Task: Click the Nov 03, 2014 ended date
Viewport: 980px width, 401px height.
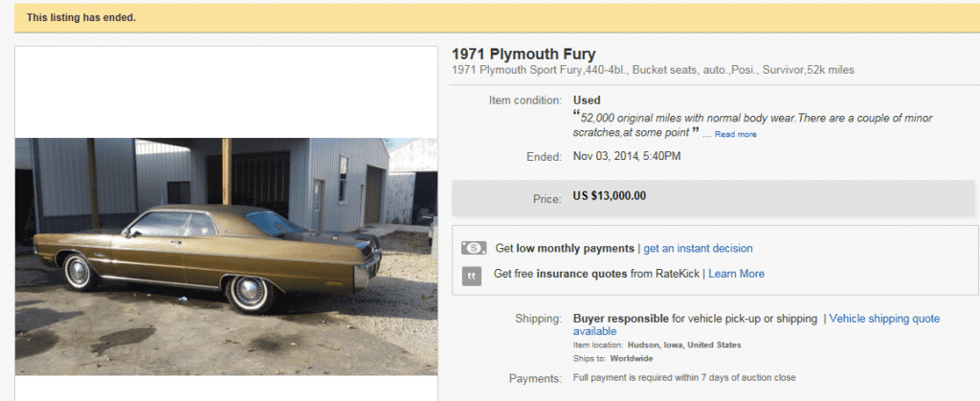Action: pyautogui.click(x=627, y=156)
